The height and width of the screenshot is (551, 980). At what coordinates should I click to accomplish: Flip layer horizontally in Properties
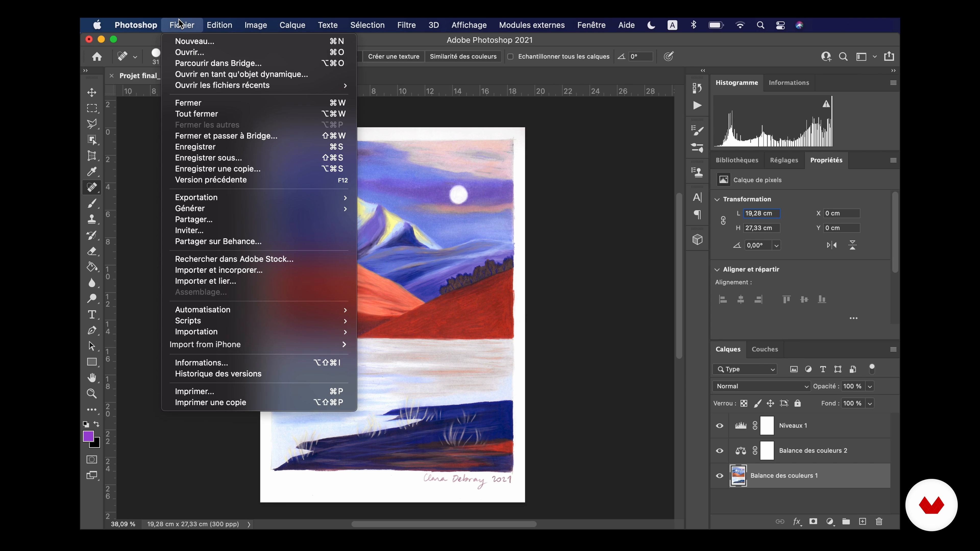tap(832, 245)
